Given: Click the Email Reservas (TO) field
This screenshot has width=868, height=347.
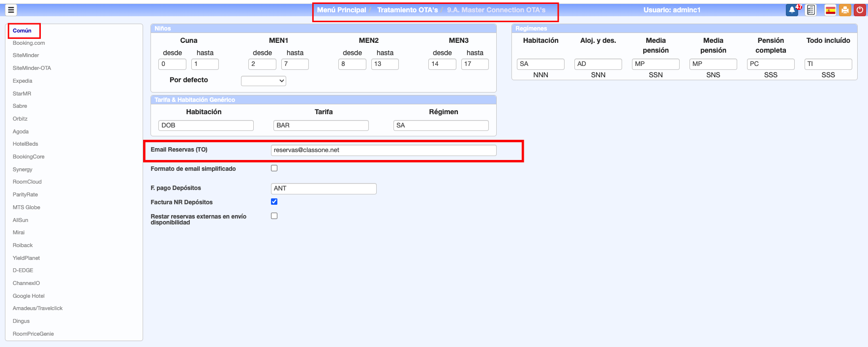Looking at the screenshot, I should coord(383,150).
